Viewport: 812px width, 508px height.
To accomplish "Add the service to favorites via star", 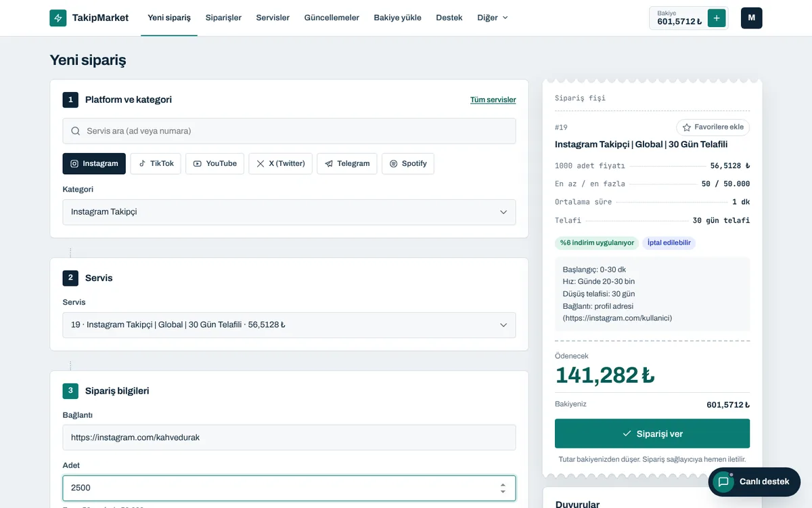I will pyautogui.click(x=713, y=127).
